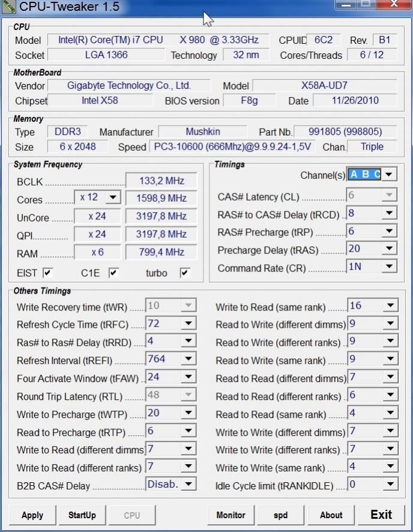Click the LGA 1366 socket value
The image size is (413, 532).
click(x=106, y=55)
